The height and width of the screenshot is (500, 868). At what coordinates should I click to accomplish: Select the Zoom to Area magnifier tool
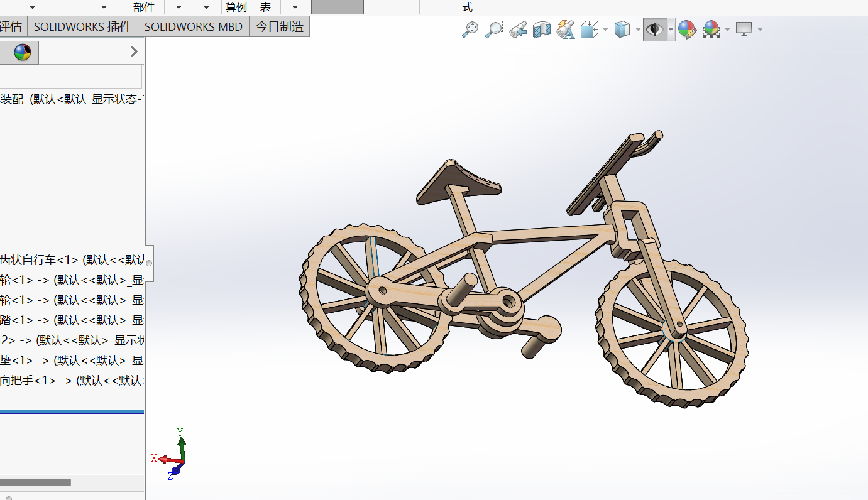pos(494,30)
